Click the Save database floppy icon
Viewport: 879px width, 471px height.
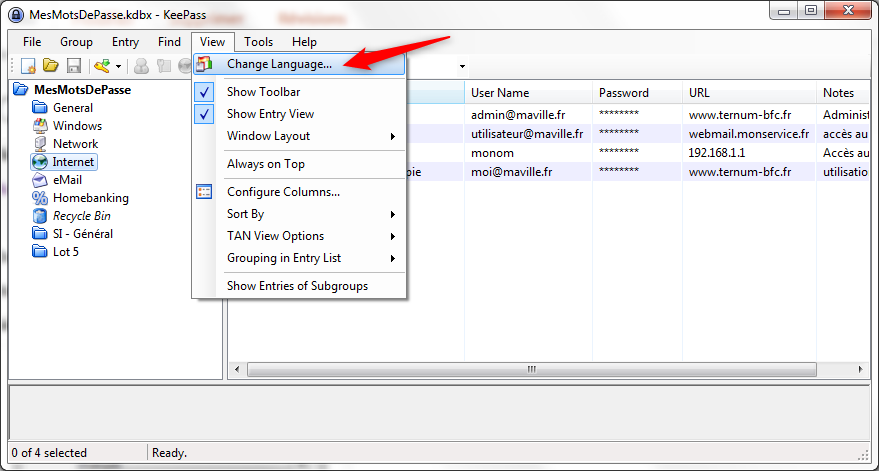point(73,66)
